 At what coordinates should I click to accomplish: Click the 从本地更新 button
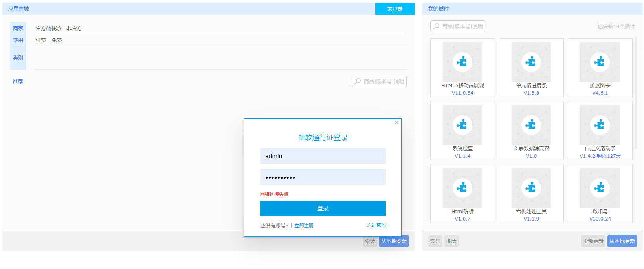click(622, 241)
